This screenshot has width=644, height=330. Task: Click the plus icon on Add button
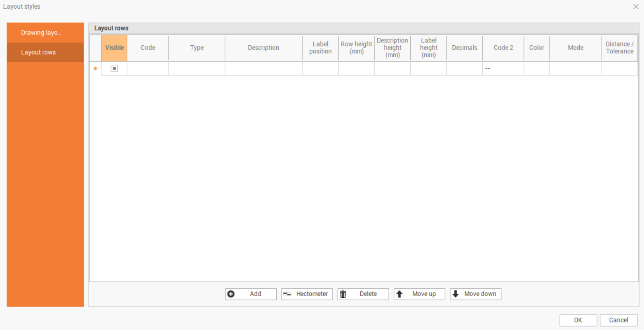point(231,294)
